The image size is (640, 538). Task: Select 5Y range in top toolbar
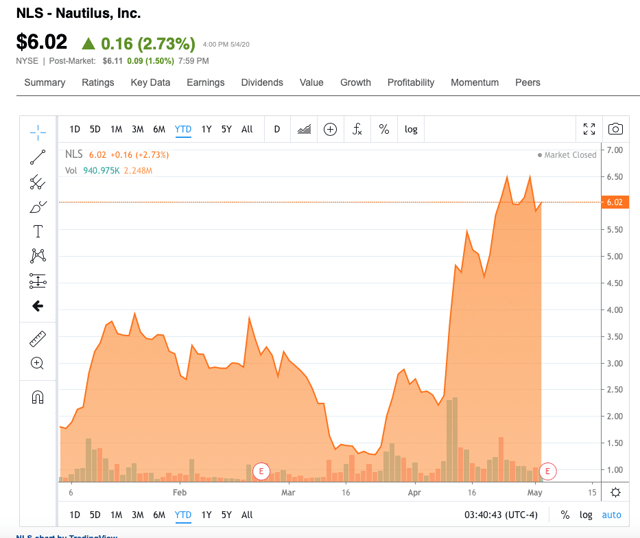pyautogui.click(x=227, y=129)
